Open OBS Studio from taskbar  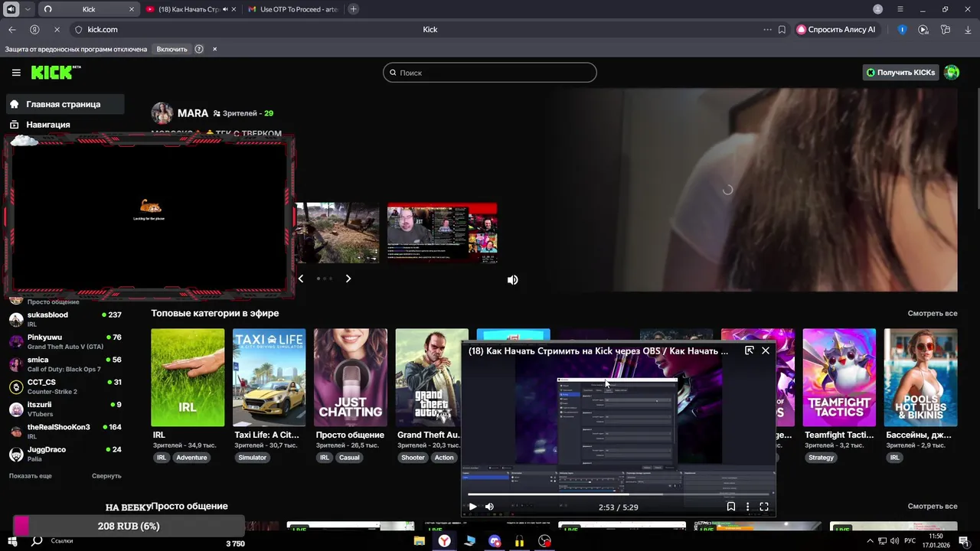[544, 541]
